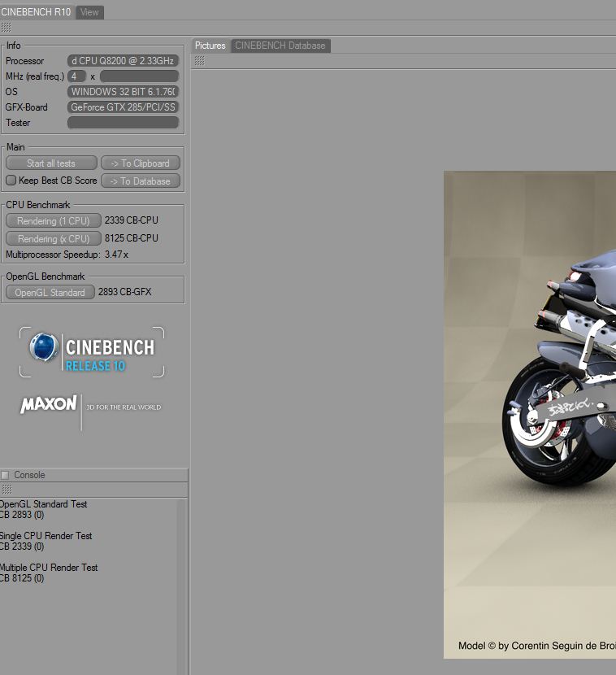Switch to the CINEBENCH Database tab
616x675 pixels.
point(280,46)
